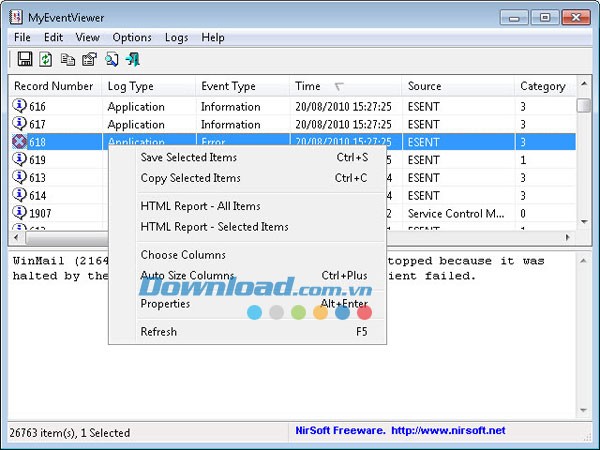Click horizontal scrollbar right arrow

click(568, 237)
